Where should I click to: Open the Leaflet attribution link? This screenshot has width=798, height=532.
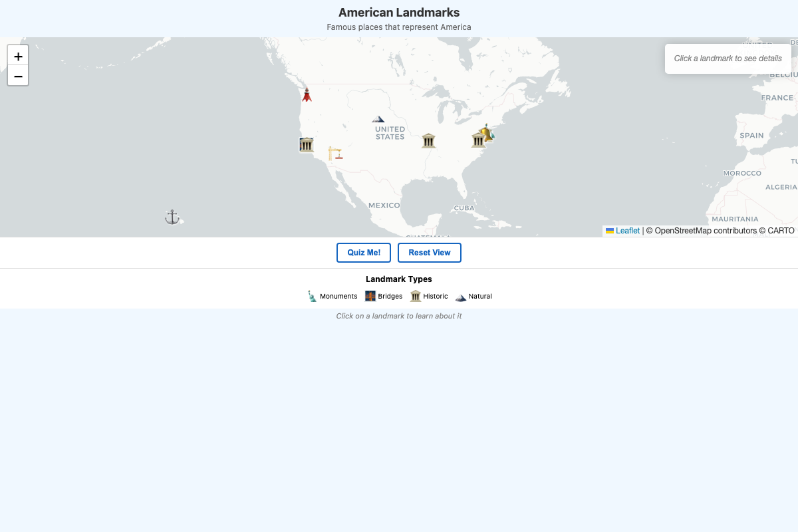627,231
